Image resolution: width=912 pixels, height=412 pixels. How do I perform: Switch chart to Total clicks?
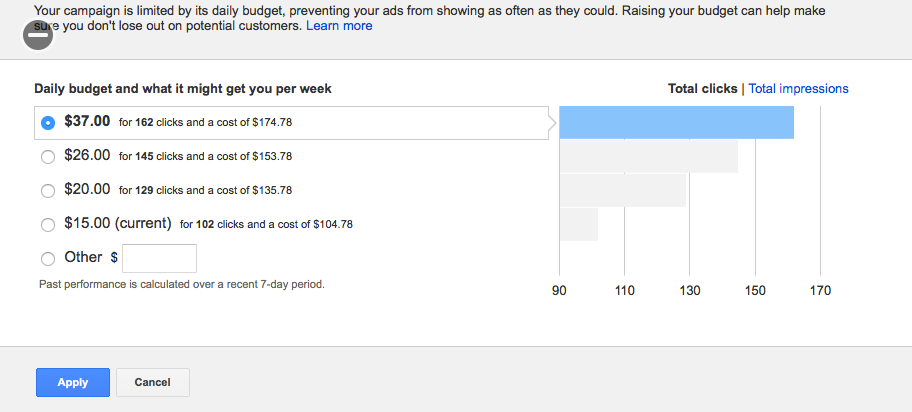click(702, 88)
